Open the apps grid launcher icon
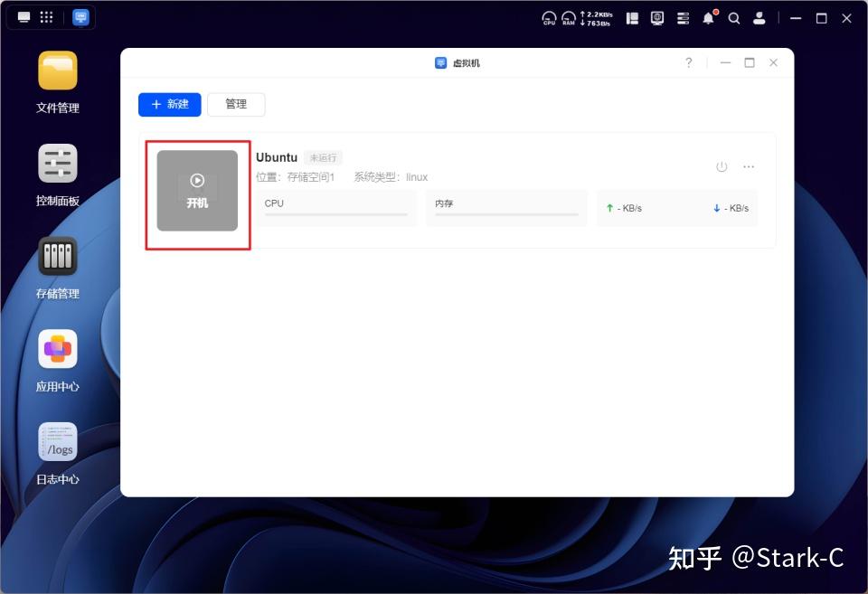 pos(46,17)
